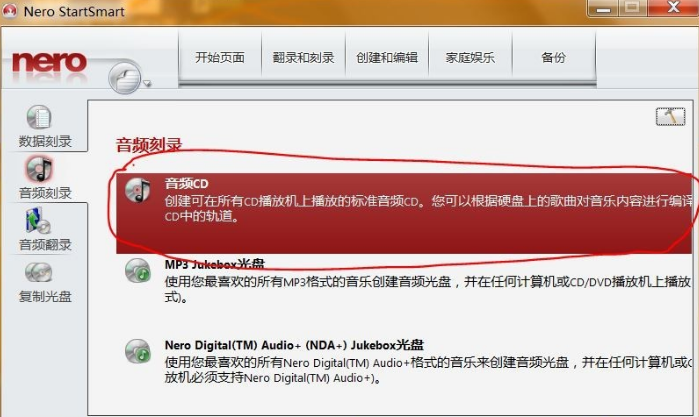
Task: Select the 音频CD title text
Action: pos(186,184)
